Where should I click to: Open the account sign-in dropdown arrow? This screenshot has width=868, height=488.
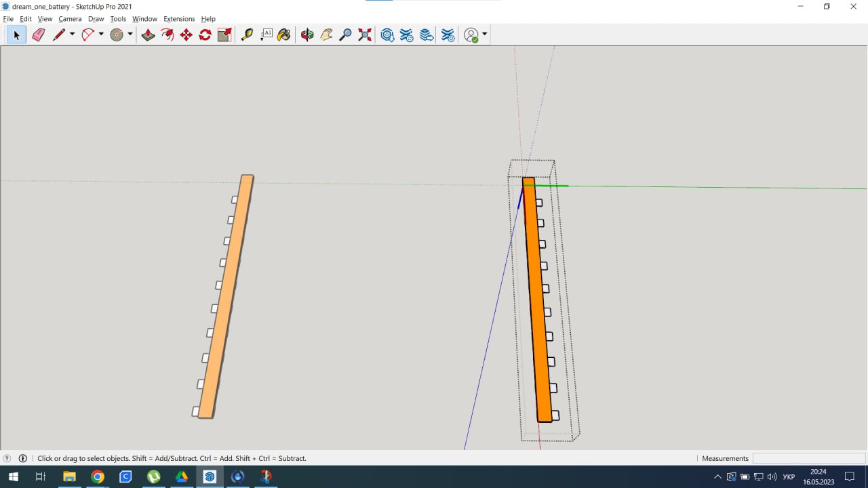click(484, 35)
